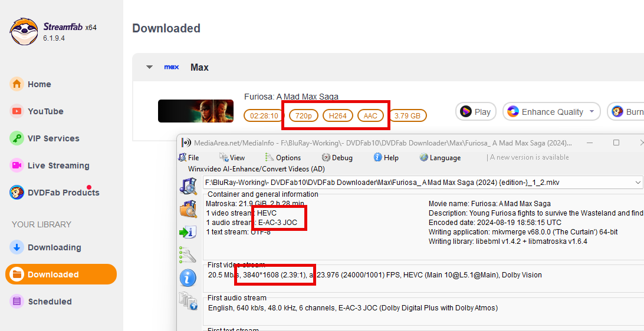Open the file path dropdown in MediaInfo

tap(638, 183)
